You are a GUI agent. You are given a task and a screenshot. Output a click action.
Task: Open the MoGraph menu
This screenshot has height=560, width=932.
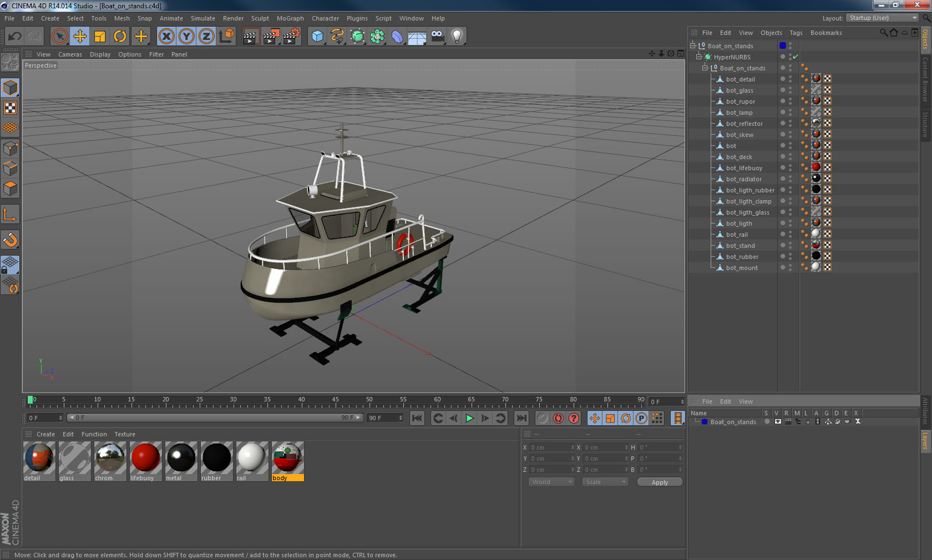click(x=290, y=18)
